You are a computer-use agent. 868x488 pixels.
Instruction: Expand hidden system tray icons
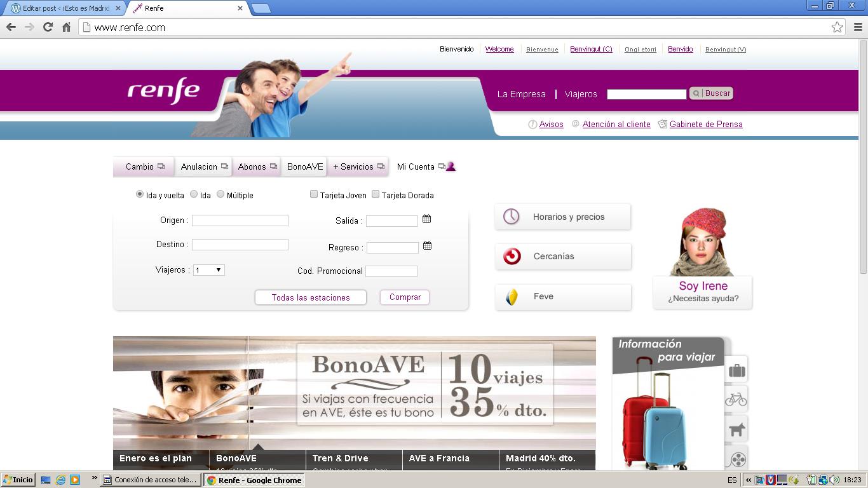tap(749, 480)
